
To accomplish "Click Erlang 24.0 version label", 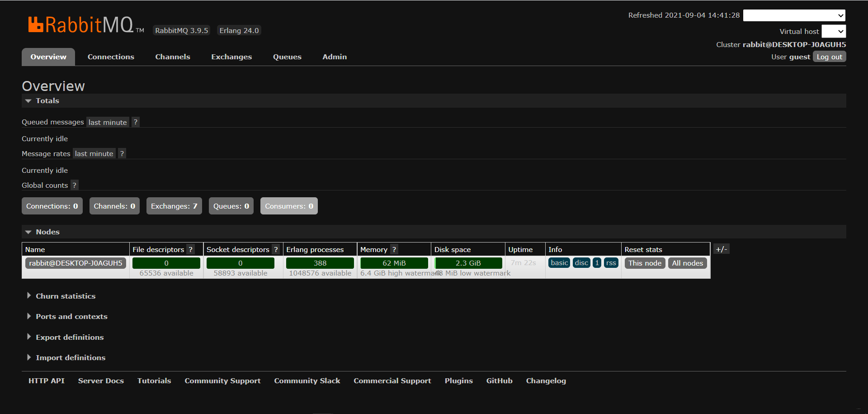I will point(239,30).
